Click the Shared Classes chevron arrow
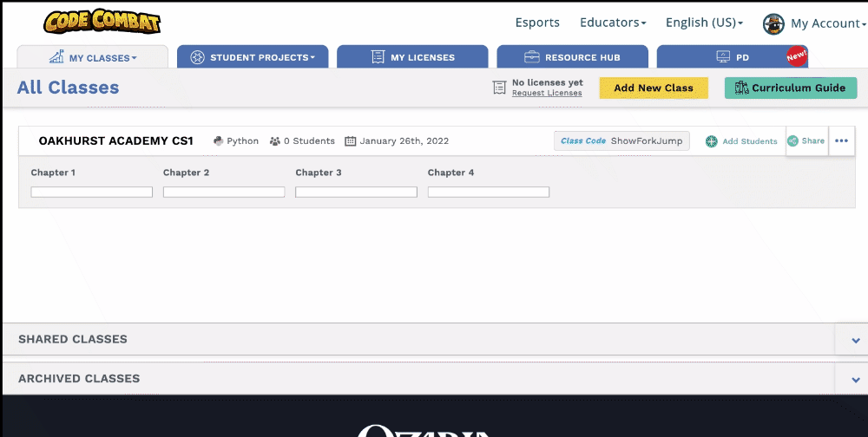The image size is (868, 437). click(x=856, y=340)
